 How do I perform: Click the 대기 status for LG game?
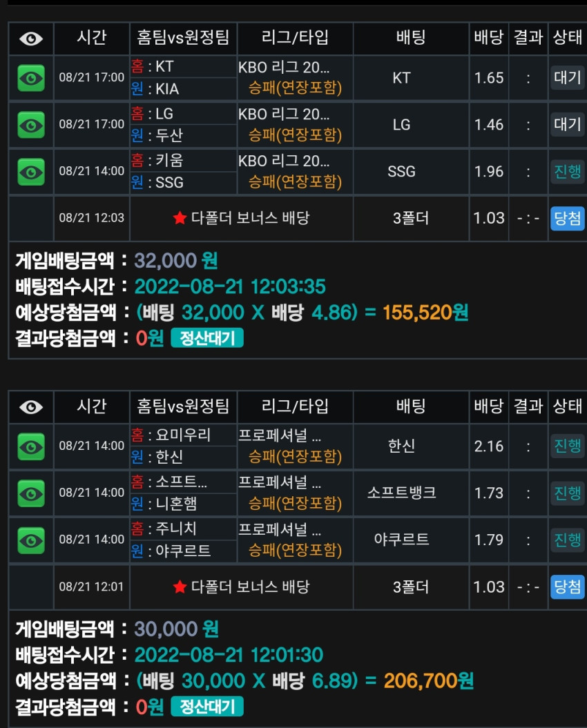568,124
